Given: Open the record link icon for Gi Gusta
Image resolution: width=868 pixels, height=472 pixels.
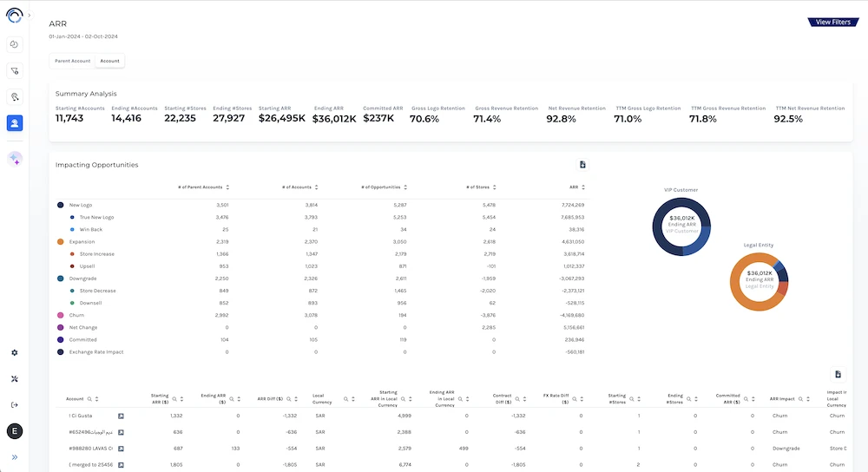Looking at the screenshot, I should [122, 416].
